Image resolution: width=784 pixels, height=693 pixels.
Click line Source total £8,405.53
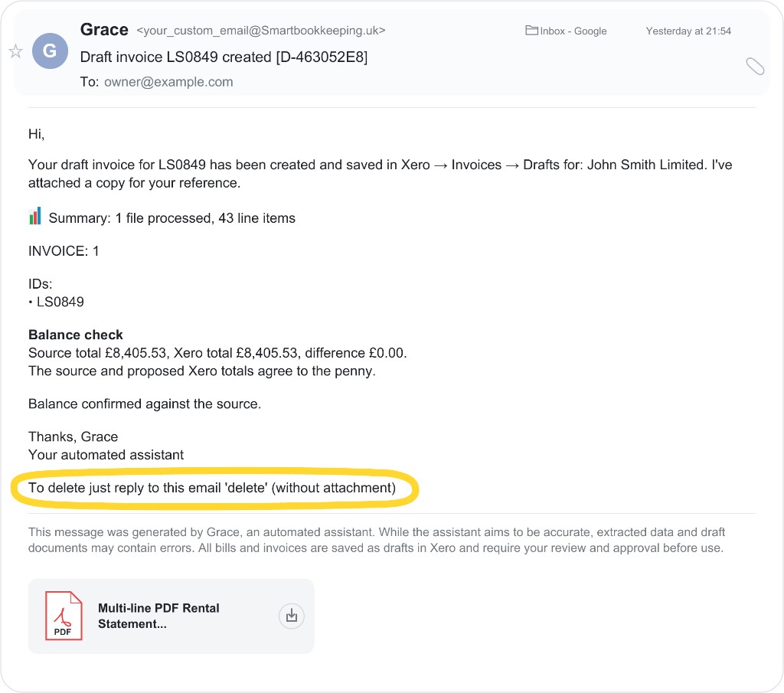tap(217, 353)
